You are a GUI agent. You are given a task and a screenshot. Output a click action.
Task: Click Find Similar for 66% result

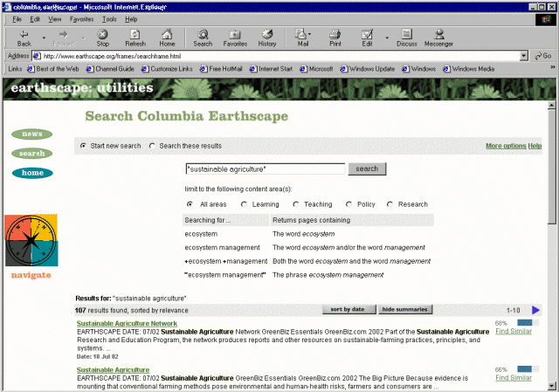pos(514,378)
